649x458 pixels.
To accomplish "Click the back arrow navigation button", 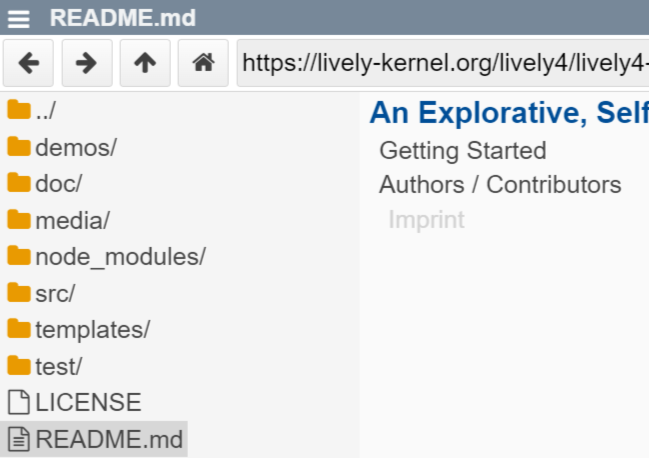I will click(29, 63).
